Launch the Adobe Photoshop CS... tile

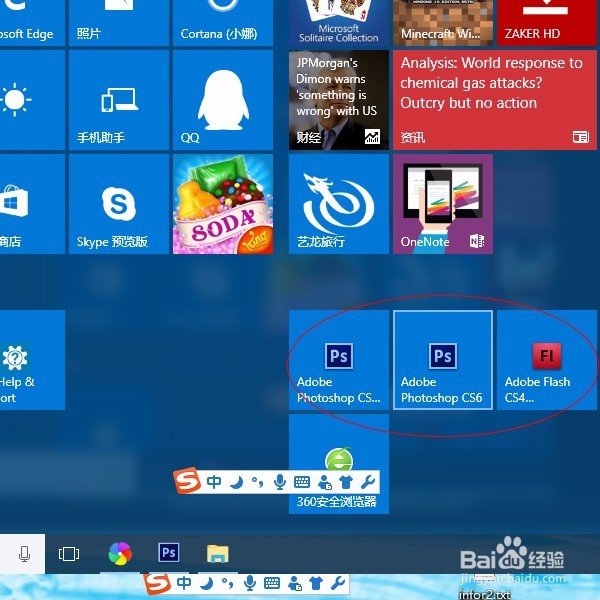339,360
